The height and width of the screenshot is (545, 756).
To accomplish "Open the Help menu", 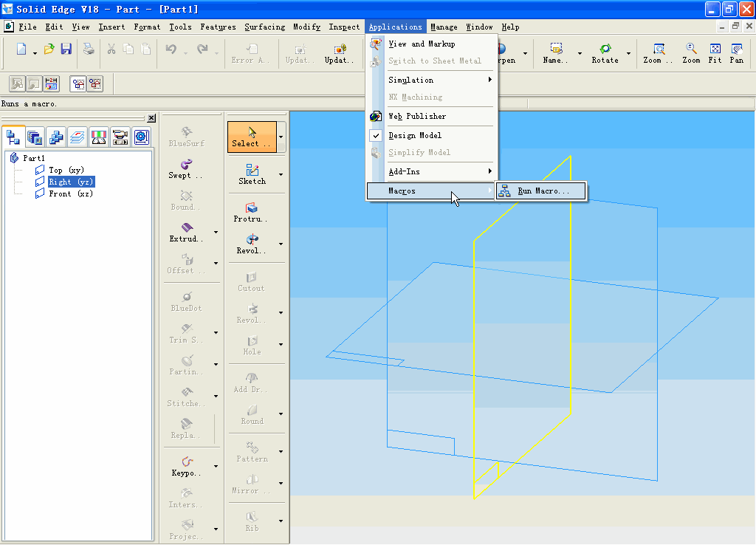I will pos(510,27).
